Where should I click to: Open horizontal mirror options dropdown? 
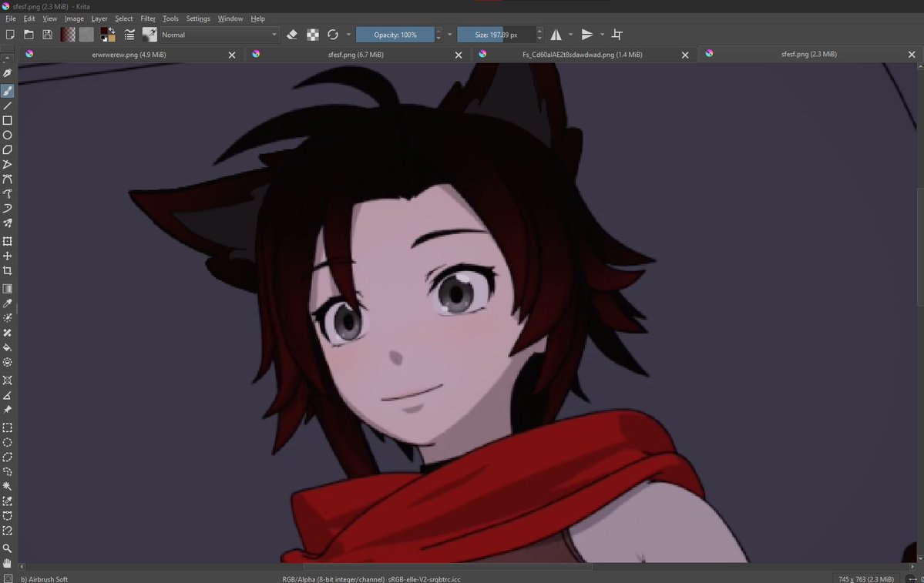tap(570, 35)
